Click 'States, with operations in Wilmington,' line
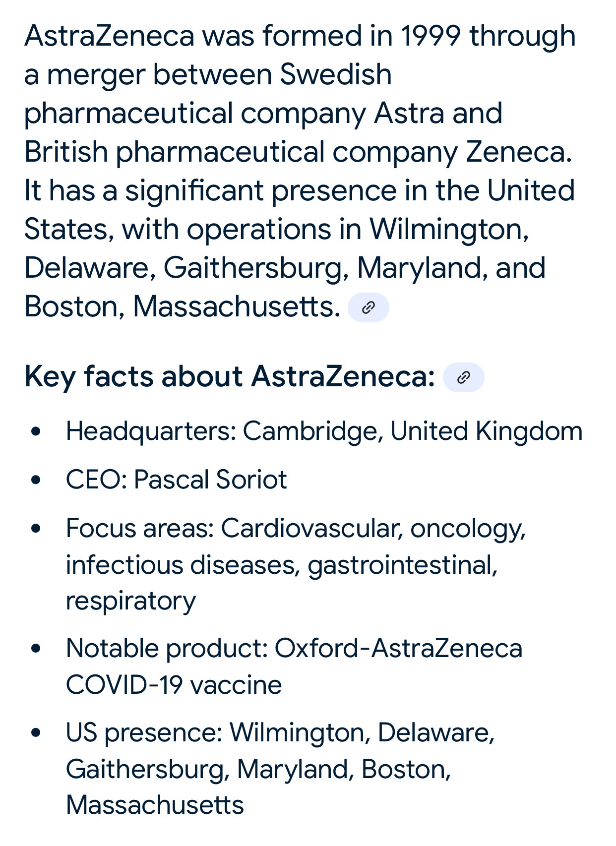 (277, 230)
